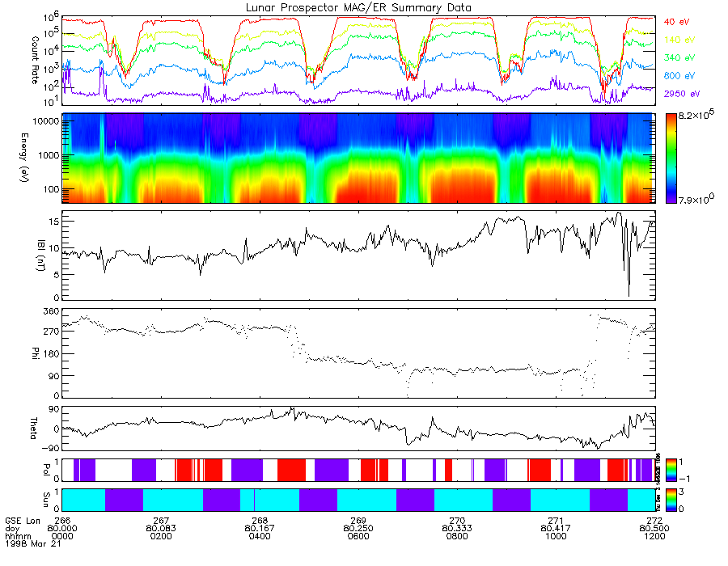Click the GSE longitude value '272'

[x=654, y=521]
